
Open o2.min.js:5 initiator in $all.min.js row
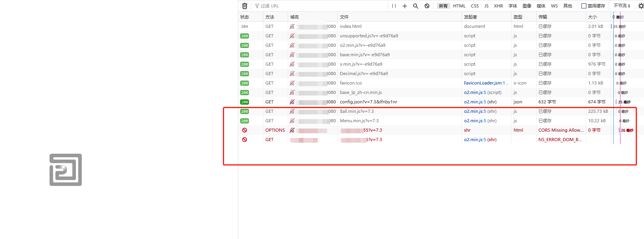click(475, 111)
